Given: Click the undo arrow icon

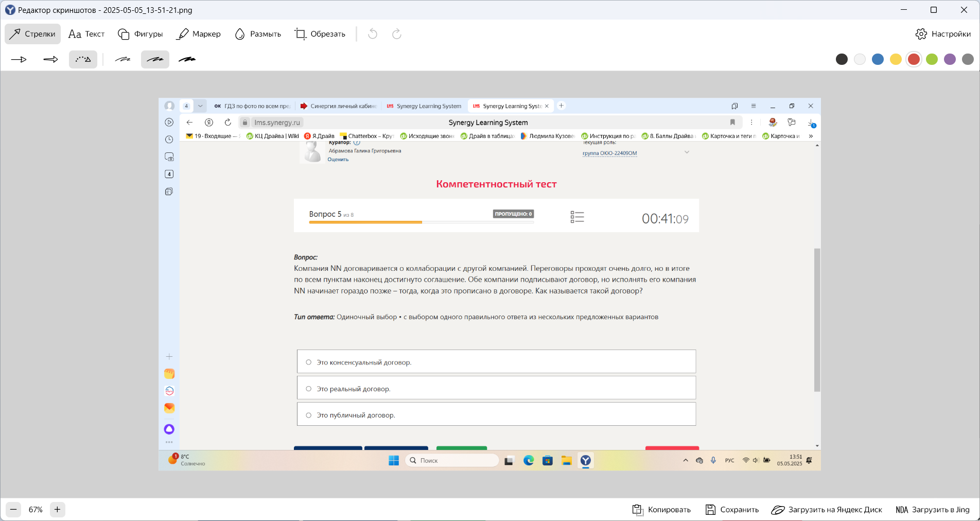Looking at the screenshot, I should (373, 34).
